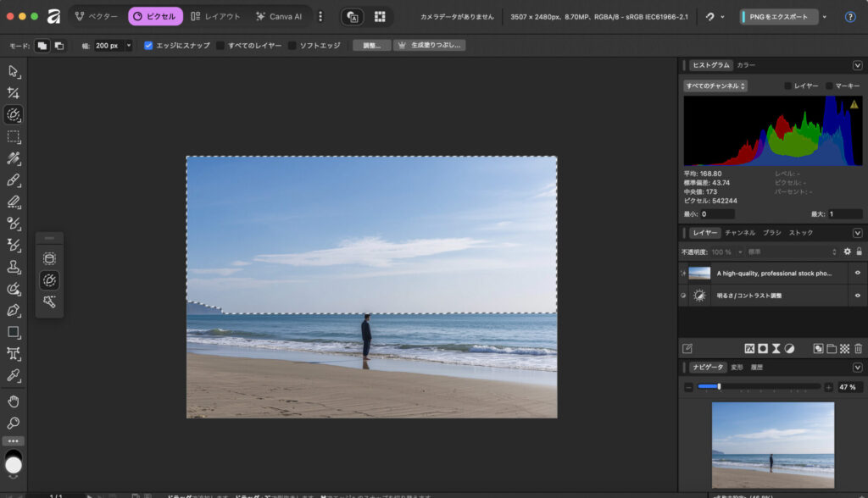Image resolution: width=868 pixels, height=498 pixels.
Task: Select the Move tool in the toolbar
Action: click(x=14, y=71)
